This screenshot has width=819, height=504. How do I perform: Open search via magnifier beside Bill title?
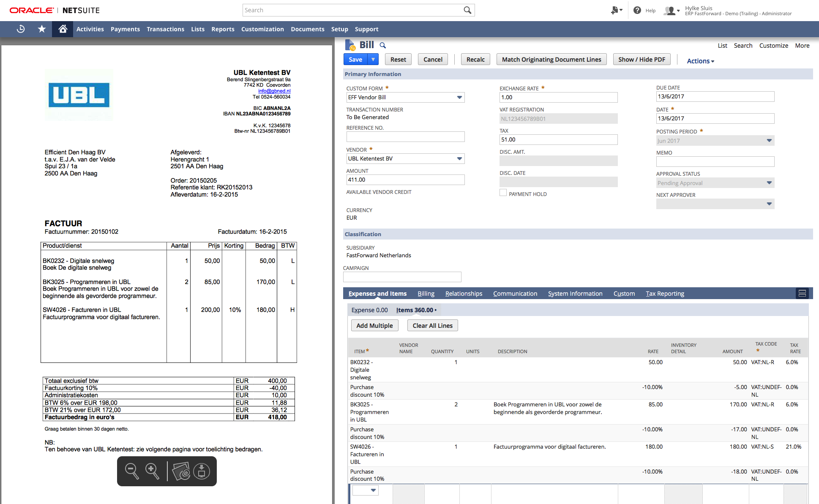coord(383,45)
